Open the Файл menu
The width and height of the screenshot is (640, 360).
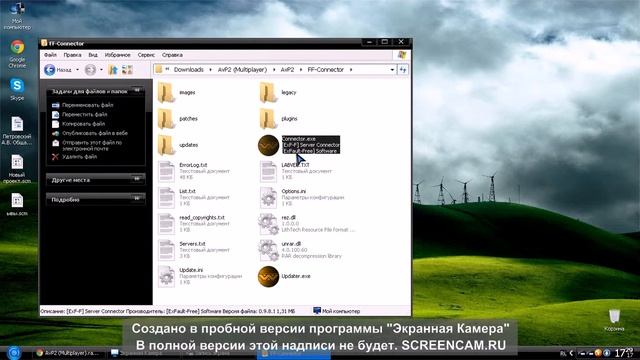(x=50, y=55)
